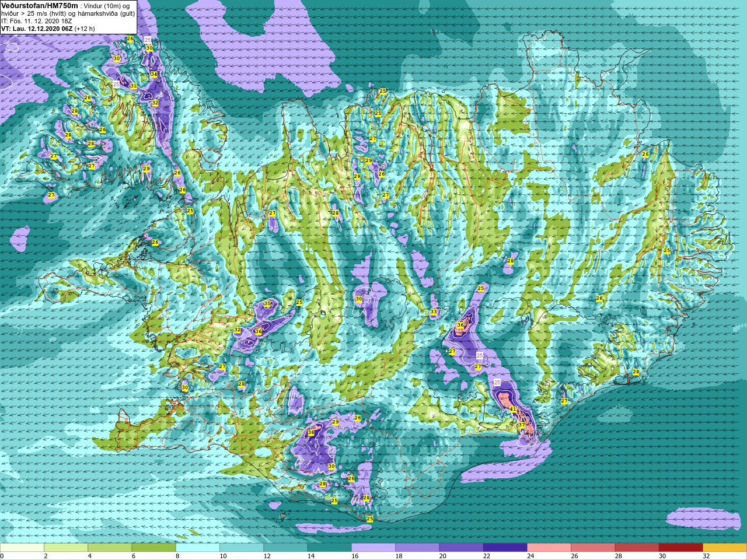Click the 10–12 m/s turquoise legend swatch
This screenshot has width=747, height=560.
point(242,548)
